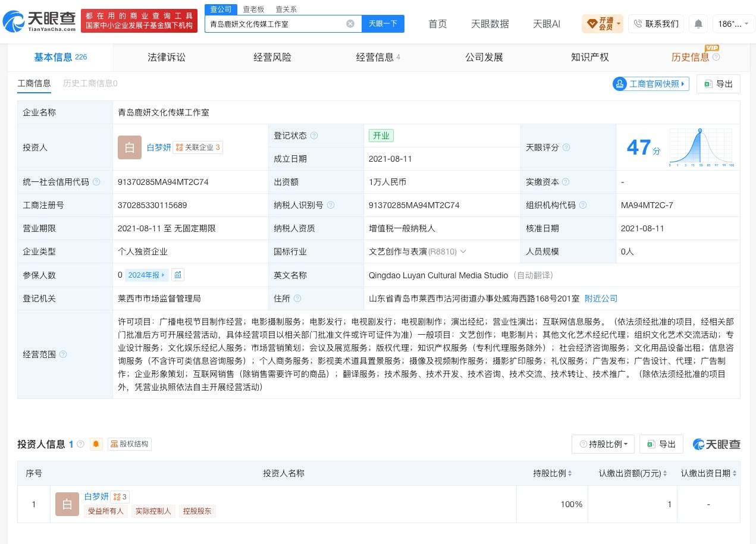The height and width of the screenshot is (544, 756).
Task: Open related-companies icon next to investor 白梦妍
Action: (x=120, y=496)
